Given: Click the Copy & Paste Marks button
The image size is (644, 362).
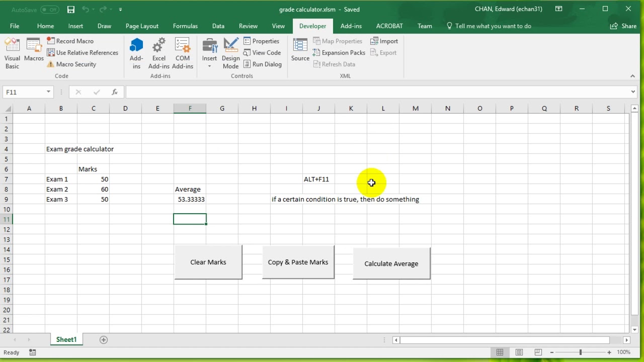Looking at the screenshot, I should [x=298, y=262].
